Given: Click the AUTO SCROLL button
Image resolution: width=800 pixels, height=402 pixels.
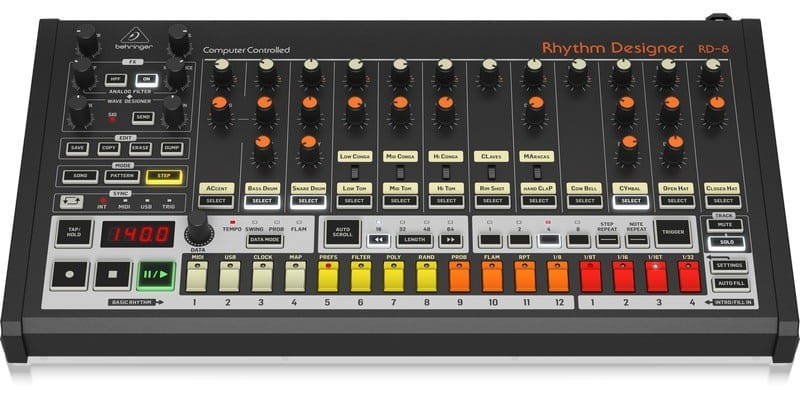Looking at the screenshot, I should [342, 233].
